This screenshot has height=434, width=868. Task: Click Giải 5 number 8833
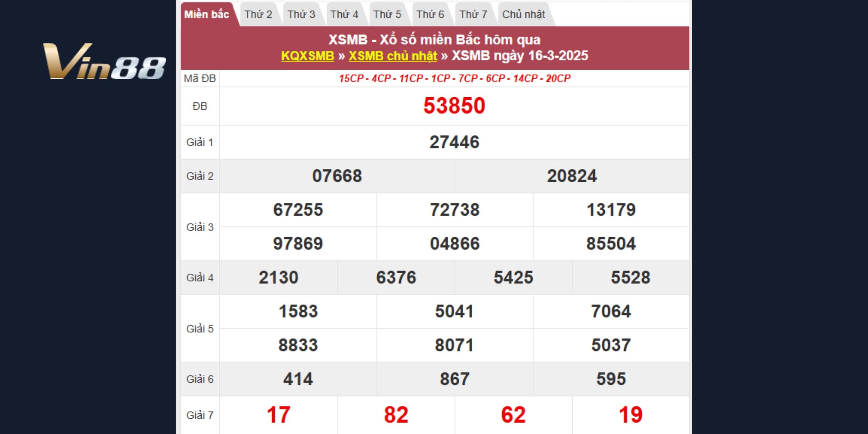pyautogui.click(x=298, y=345)
